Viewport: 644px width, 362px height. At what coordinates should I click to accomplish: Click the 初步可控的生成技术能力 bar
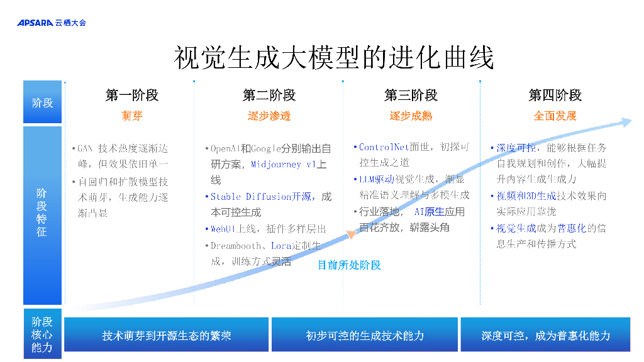pos(365,334)
